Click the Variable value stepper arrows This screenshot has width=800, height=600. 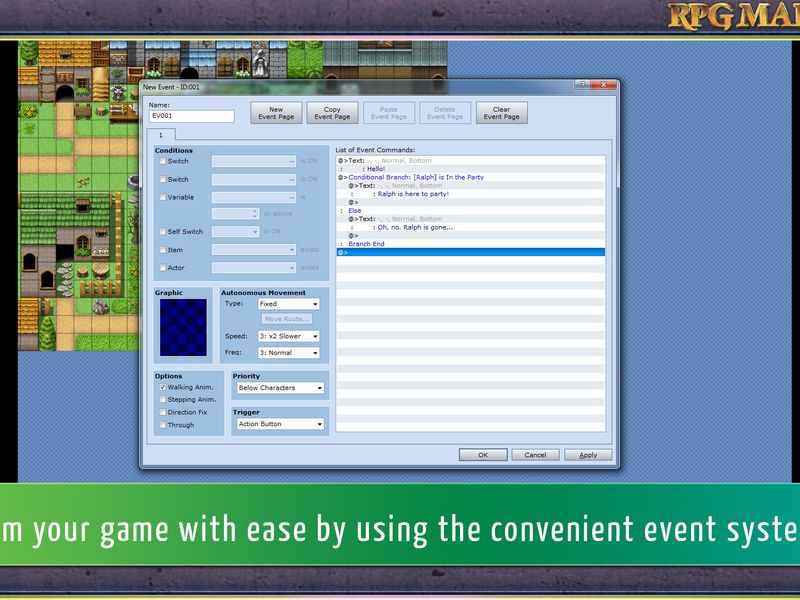(x=255, y=214)
